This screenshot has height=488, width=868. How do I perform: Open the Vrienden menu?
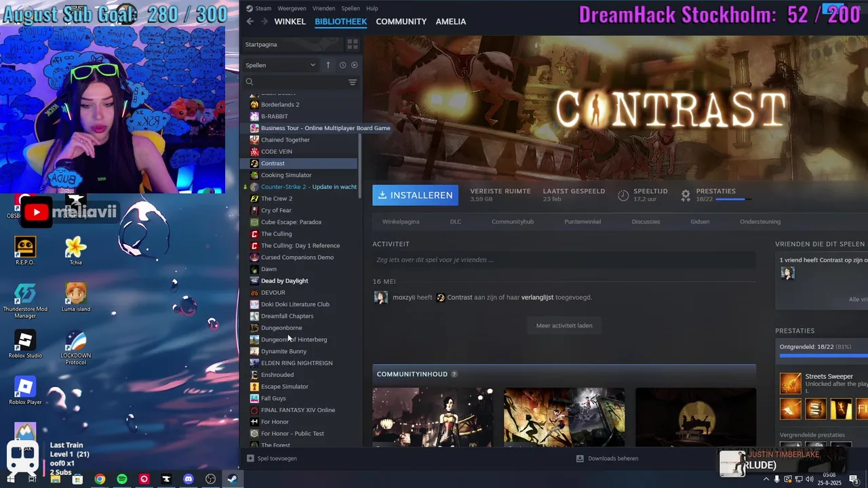tap(323, 8)
